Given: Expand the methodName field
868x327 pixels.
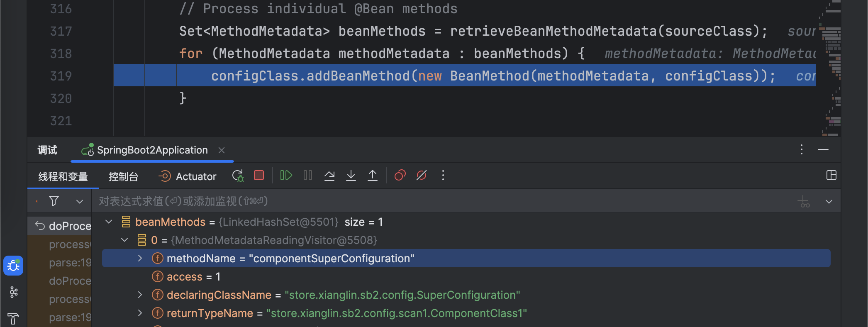Looking at the screenshot, I should pyautogui.click(x=140, y=258).
